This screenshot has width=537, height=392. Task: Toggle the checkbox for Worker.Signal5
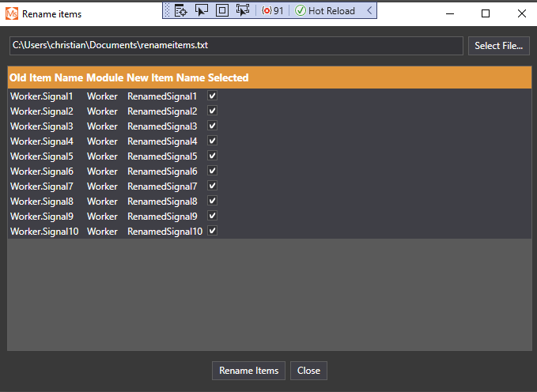[x=213, y=156]
